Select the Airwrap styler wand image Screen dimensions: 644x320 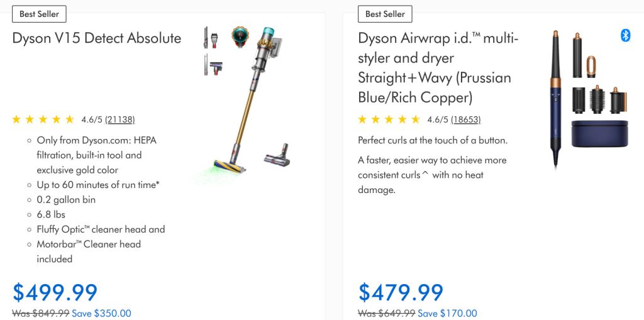[556, 97]
